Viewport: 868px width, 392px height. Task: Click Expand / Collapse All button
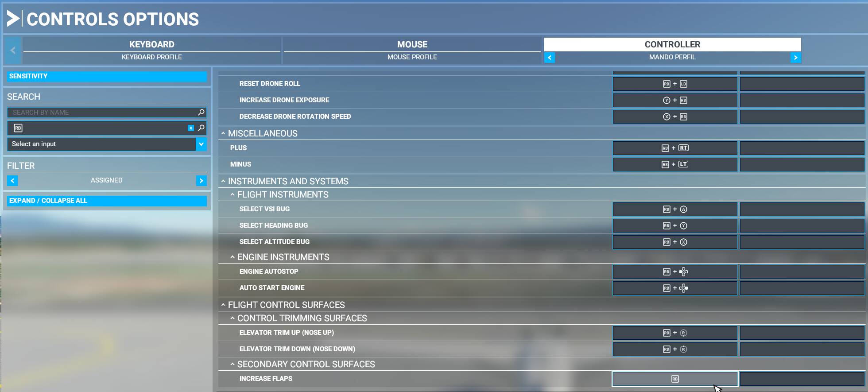[x=107, y=201]
